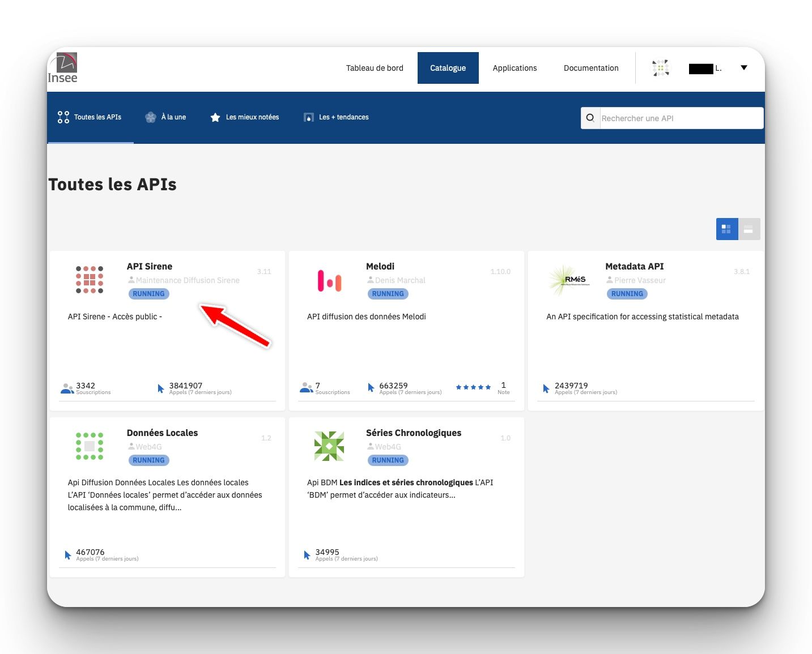
Task: Open the Séries Chronologiques API title
Action: (414, 433)
